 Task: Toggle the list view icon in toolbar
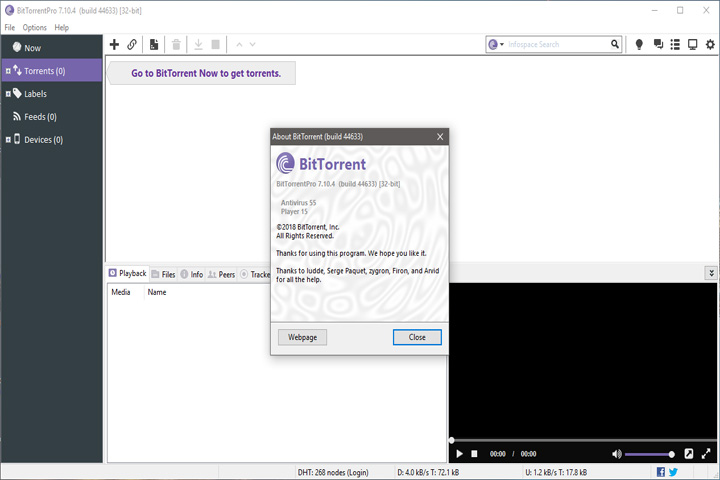coord(675,44)
